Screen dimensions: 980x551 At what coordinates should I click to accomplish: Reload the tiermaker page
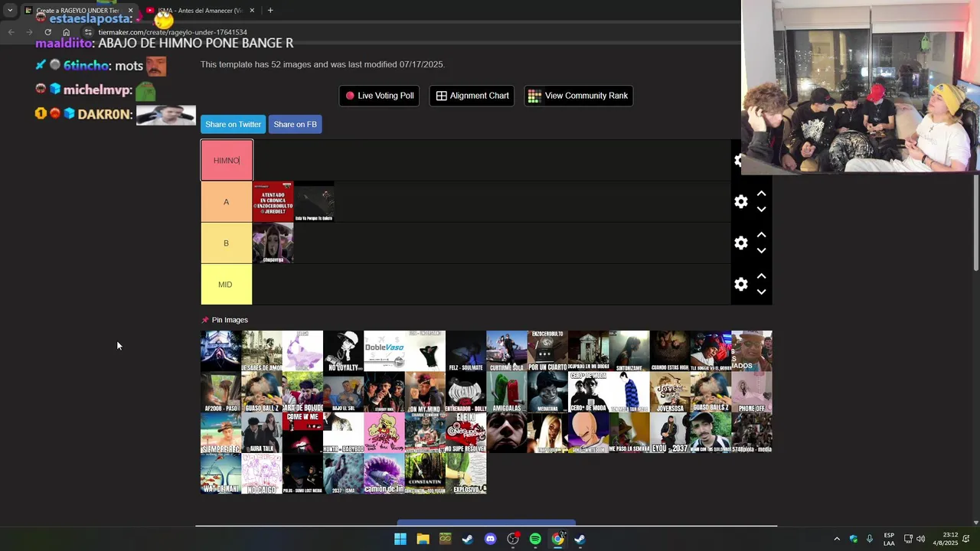pos(47,32)
